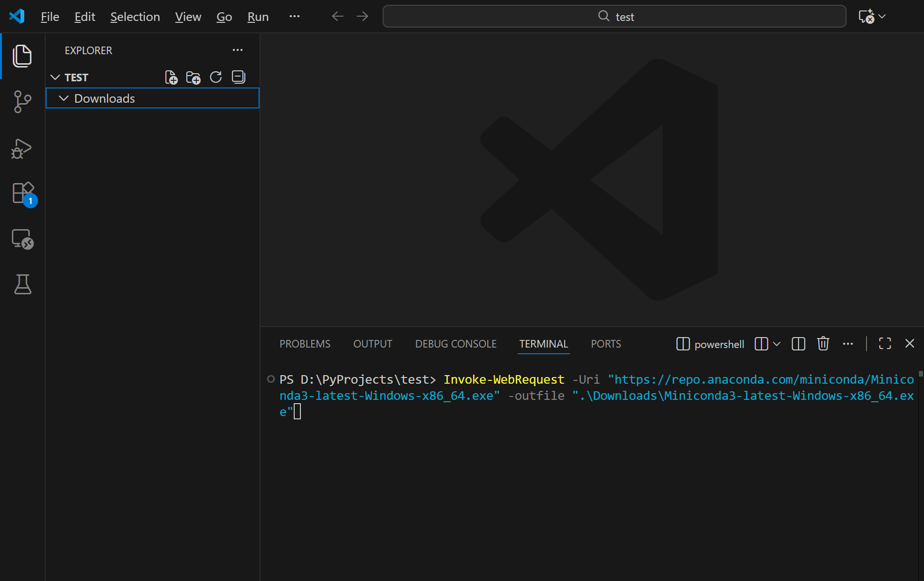Open the Source Control view
924x581 pixels.
[x=22, y=102]
